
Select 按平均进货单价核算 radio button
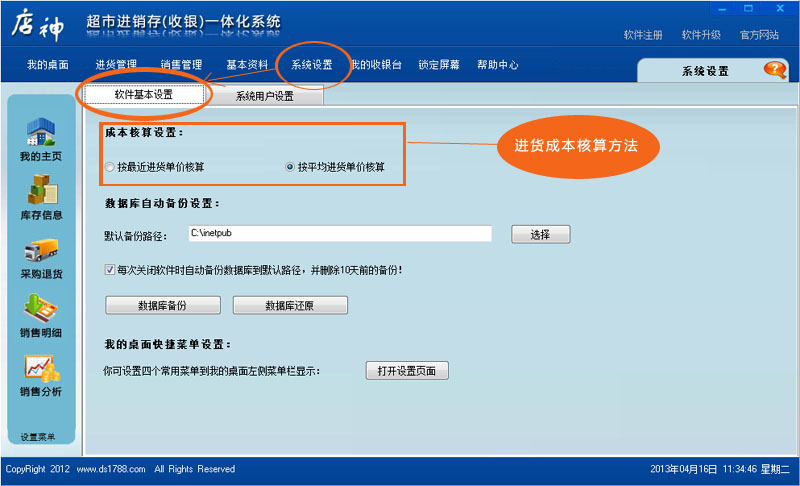coord(290,167)
